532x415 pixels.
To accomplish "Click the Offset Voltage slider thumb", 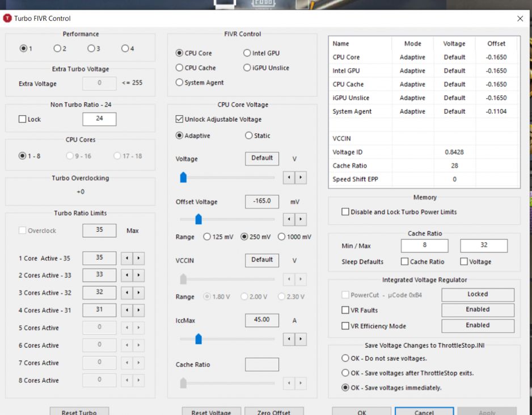I will tap(199, 219).
